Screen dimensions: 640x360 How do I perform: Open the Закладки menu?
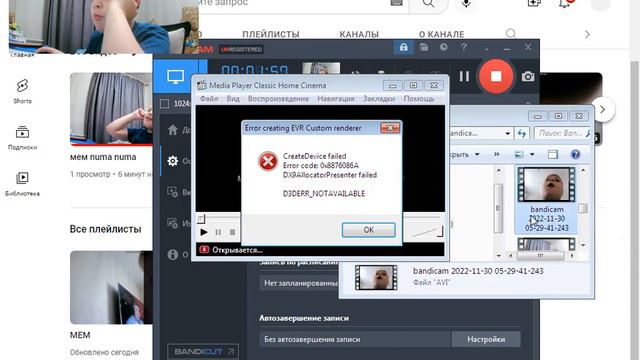click(x=379, y=99)
